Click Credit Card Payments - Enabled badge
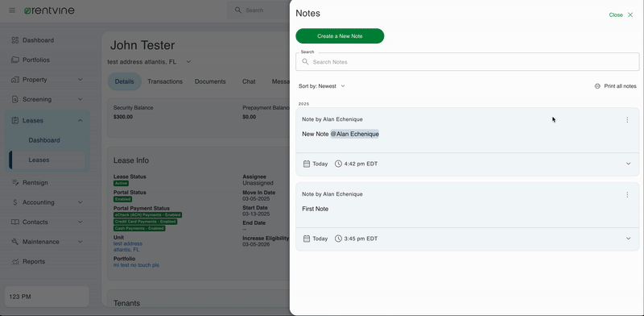Screen dimensions: 644x316 pyautogui.click(x=146, y=222)
